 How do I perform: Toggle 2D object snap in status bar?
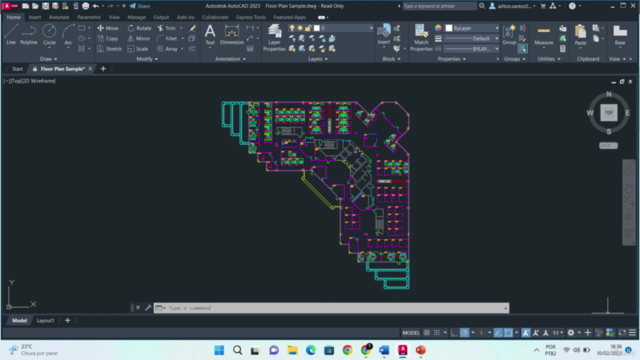pos(508,333)
